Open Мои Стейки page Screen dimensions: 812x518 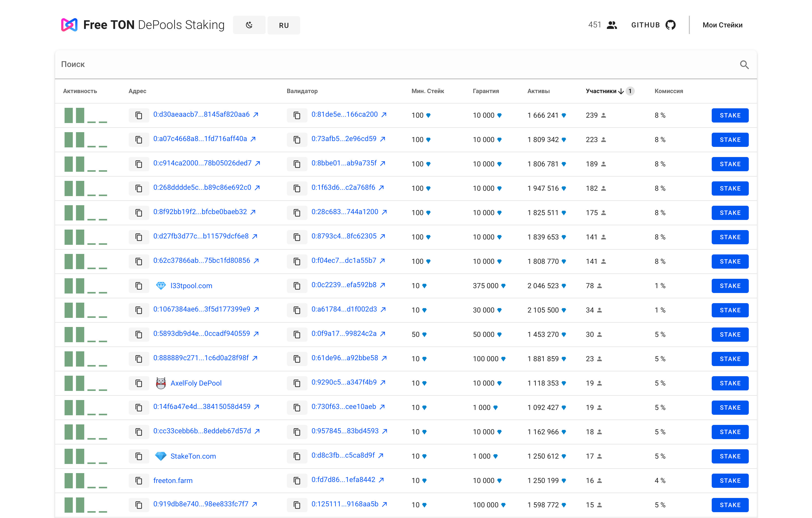pos(722,25)
